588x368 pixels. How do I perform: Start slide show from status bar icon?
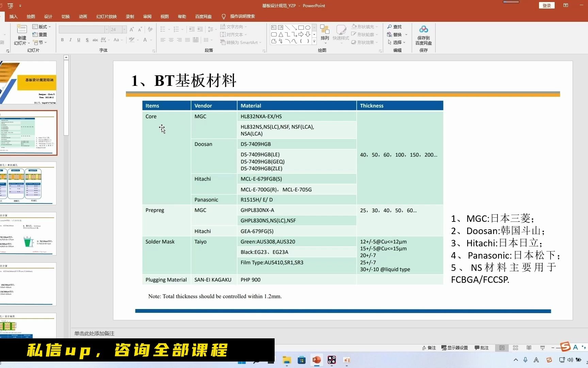pos(542,348)
